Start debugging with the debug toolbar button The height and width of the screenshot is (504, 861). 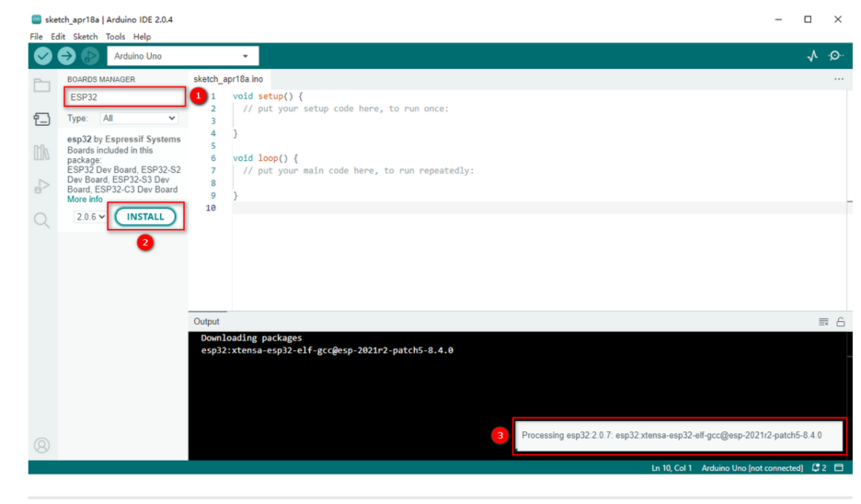[x=90, y=56]
